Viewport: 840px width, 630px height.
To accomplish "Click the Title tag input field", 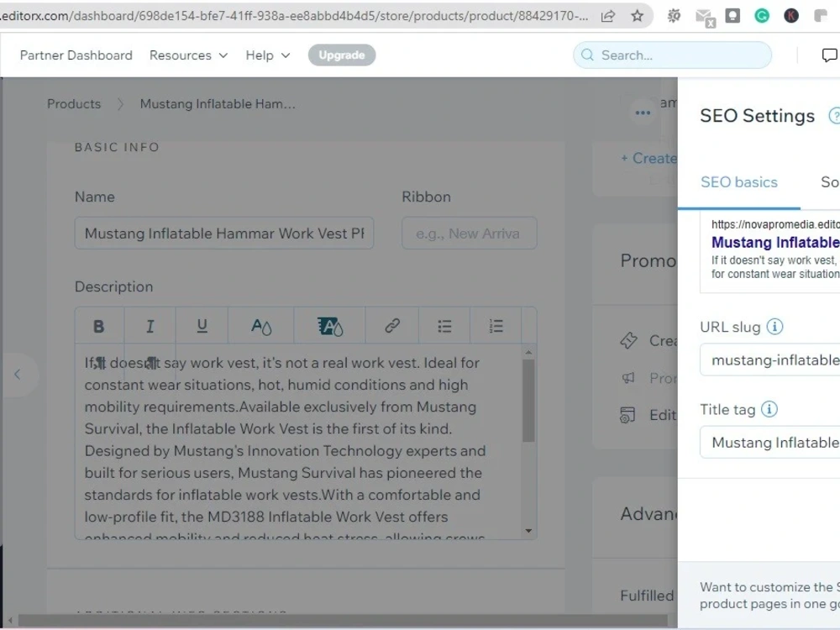I will point(769,443).
